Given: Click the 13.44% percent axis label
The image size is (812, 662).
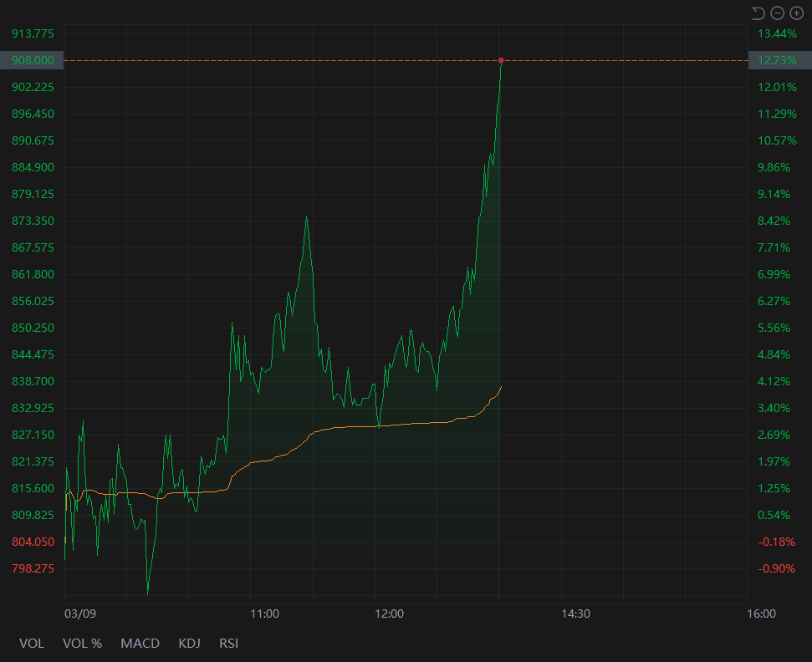Looking at the screenshot, I should pyautogui.click(x=777, y=33).
